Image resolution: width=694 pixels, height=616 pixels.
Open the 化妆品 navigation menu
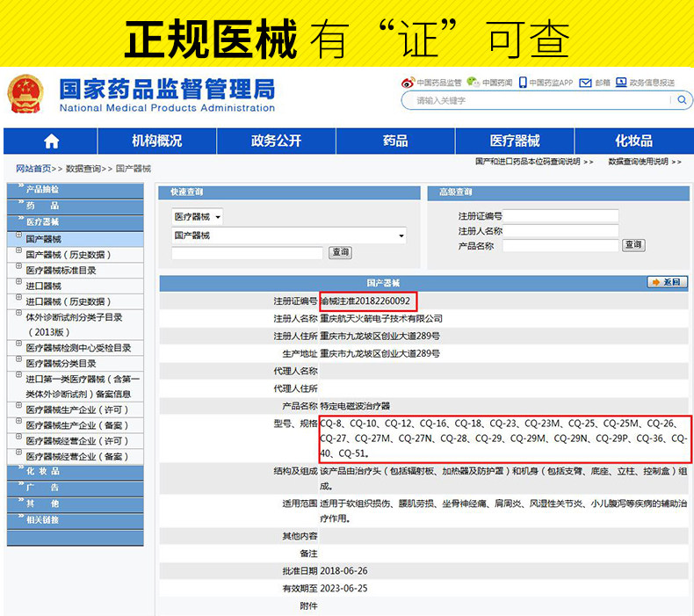pyautogui.click(x=633, y=141)
